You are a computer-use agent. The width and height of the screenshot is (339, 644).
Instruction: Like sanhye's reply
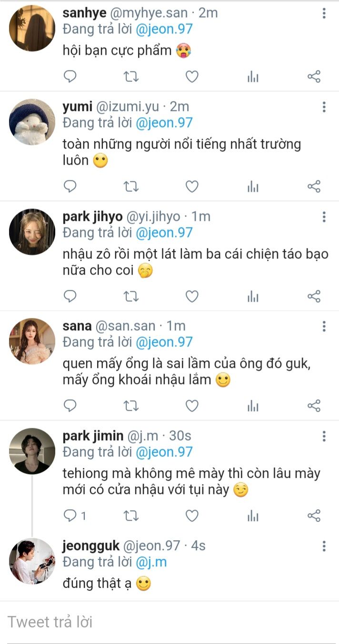(192, 77)
